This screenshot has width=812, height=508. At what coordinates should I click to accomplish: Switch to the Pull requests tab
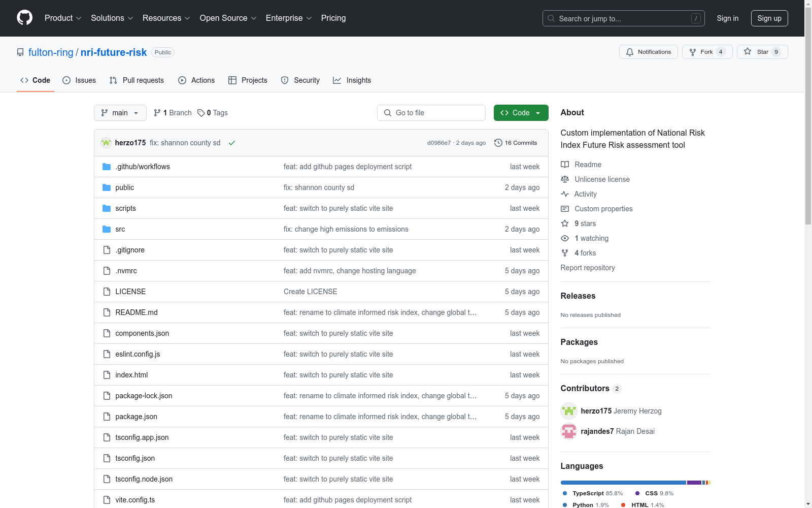click(x=137, y=80)
